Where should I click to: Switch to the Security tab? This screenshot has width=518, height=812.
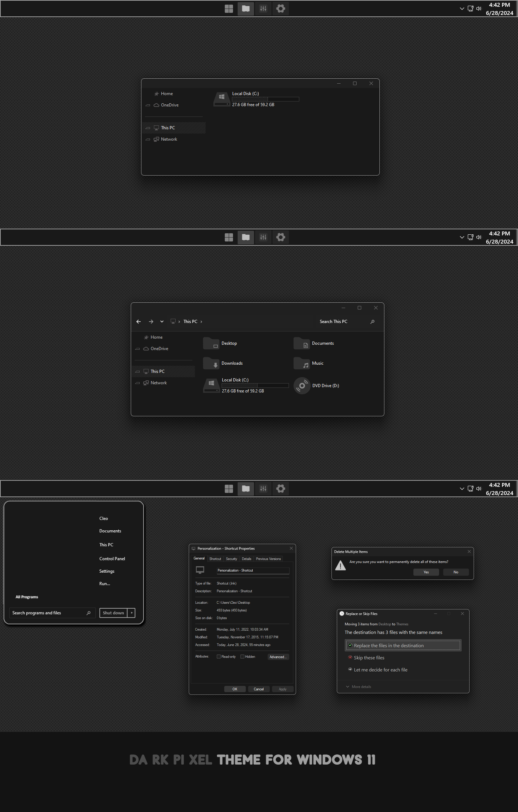click(x=232, y=559)
